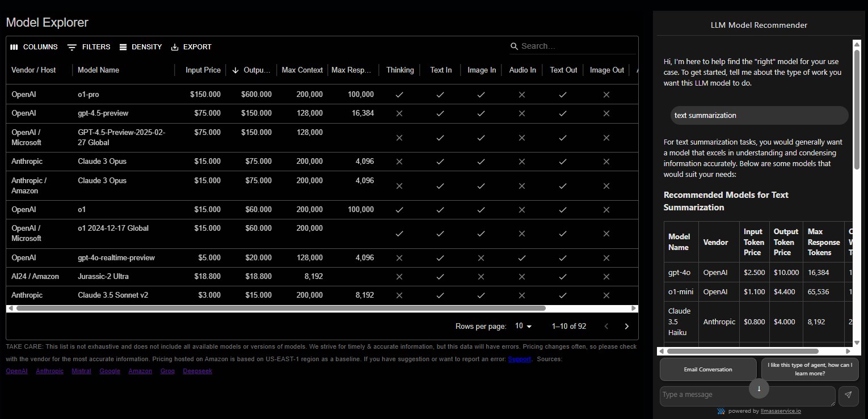Focus the Type a message box

tap(747, 396)
